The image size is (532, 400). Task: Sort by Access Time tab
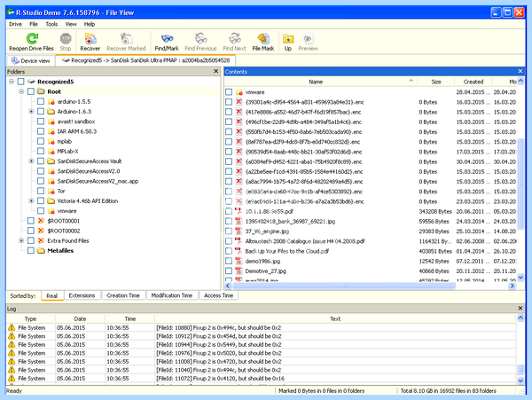[218, 295]
